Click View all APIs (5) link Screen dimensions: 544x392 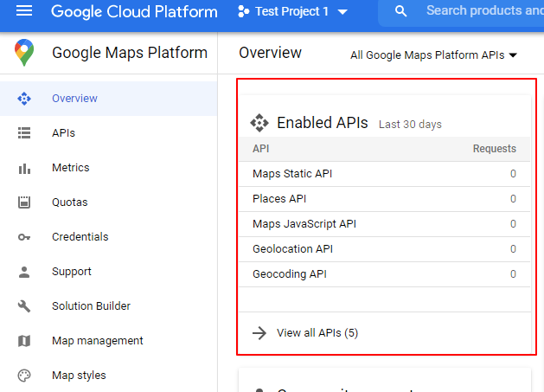tap(317, 333)
